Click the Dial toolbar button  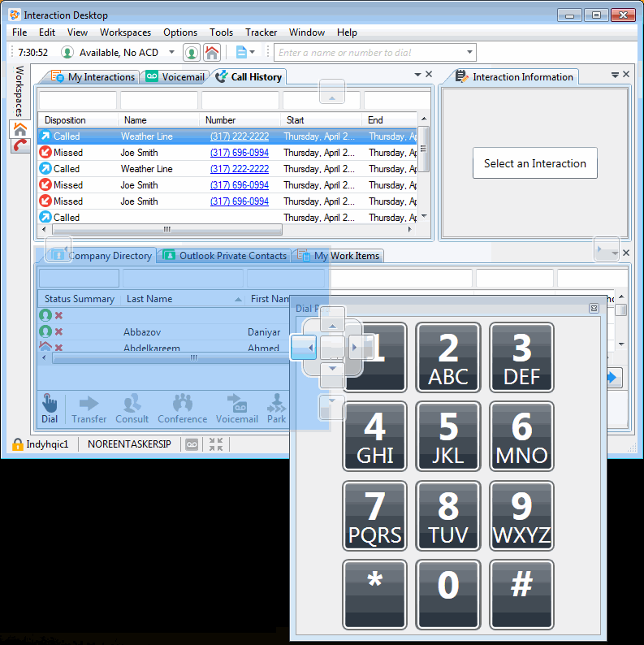tap(50, 409)
